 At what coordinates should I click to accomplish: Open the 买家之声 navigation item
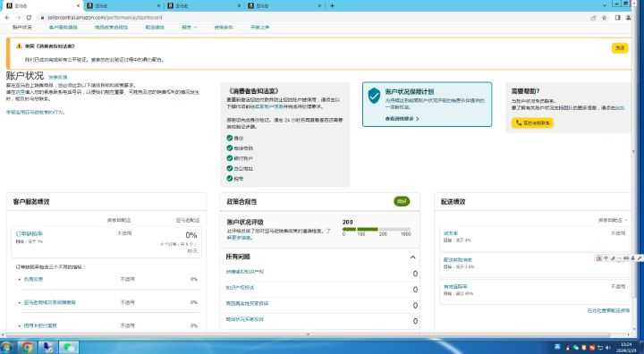pyautogui.click(x=259, y=28)
